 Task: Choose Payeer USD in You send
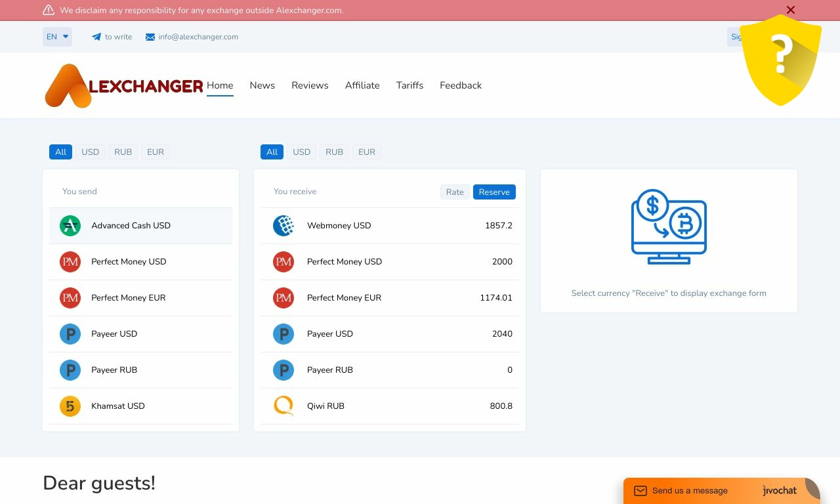pos(140,334)
